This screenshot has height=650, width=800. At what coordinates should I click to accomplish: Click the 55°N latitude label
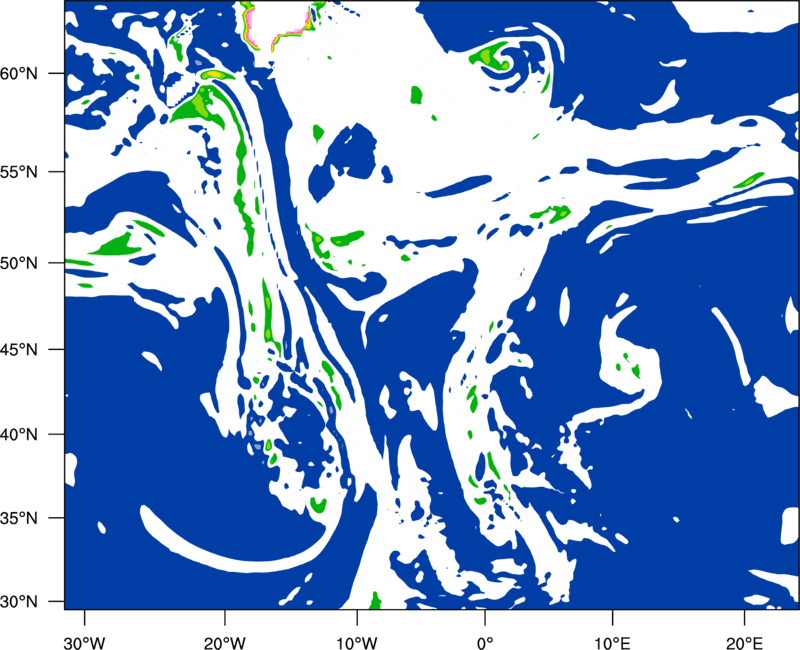pyautogui.click(x=19, y=172)
